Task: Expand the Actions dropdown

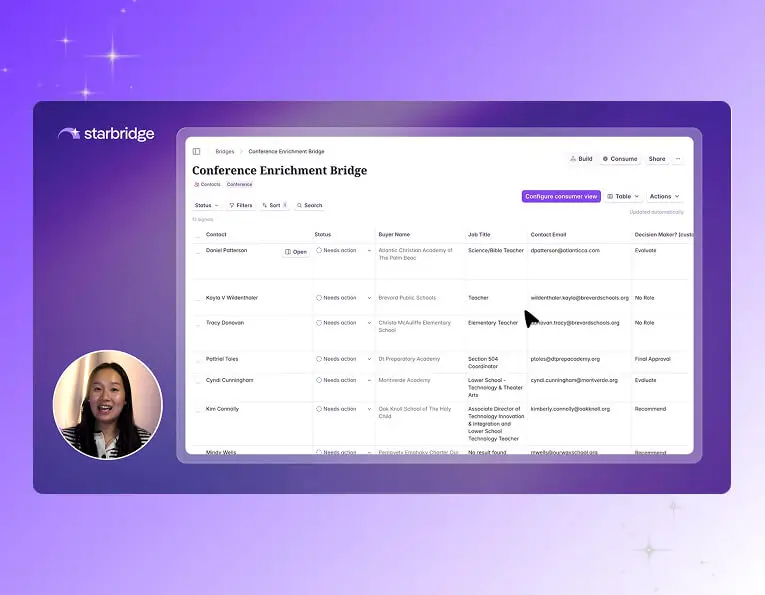Action: [x=664, y=197]
